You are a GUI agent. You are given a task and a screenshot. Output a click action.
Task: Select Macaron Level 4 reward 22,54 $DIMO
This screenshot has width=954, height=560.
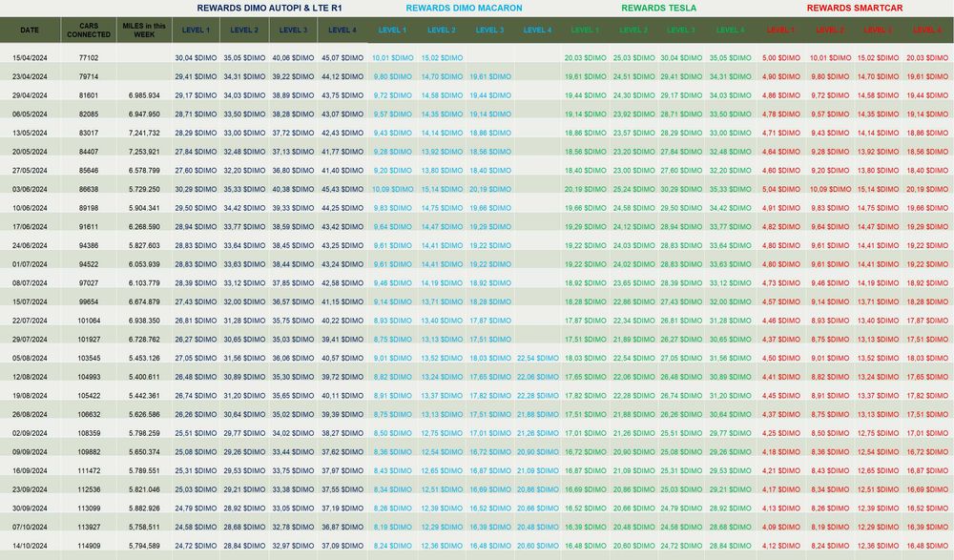point(538,359)
